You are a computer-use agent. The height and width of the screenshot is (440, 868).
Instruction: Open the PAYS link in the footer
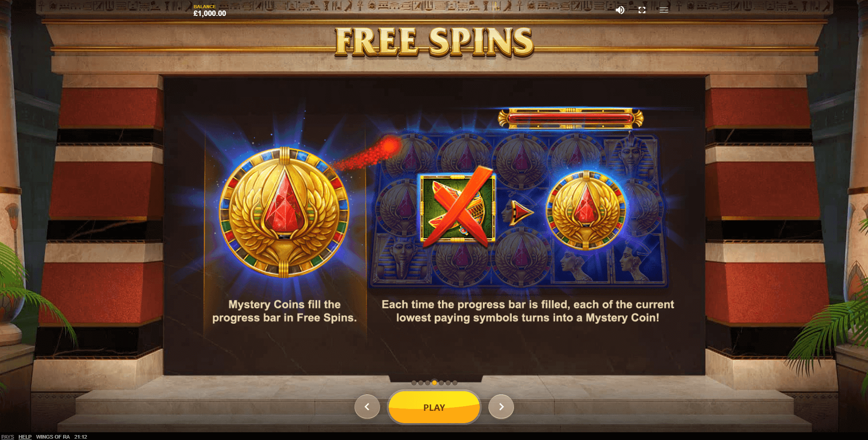coord(8,437)
